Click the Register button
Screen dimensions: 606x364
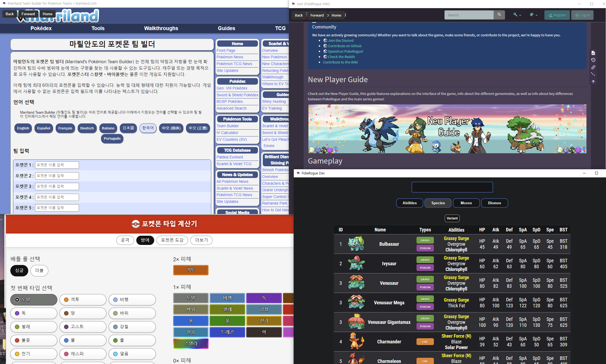(x=557, y=15)
